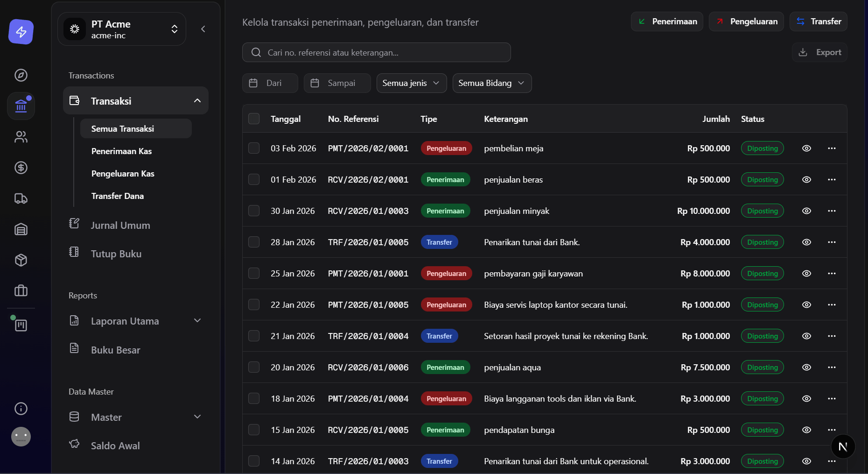Click the compass icon in left rail
The image size is (868, 474).
tap(21, 75)
